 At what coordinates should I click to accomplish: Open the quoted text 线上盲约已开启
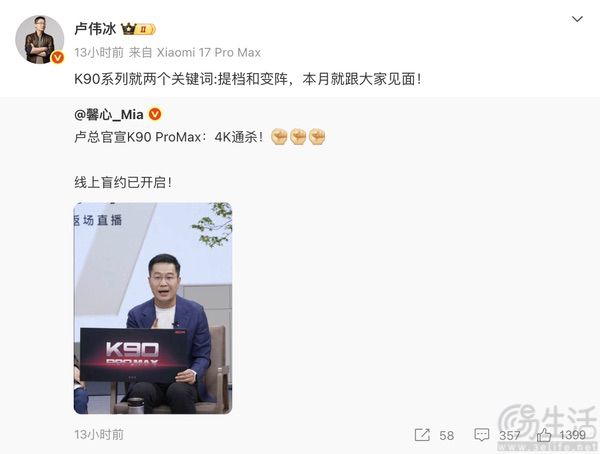point(123,183)
